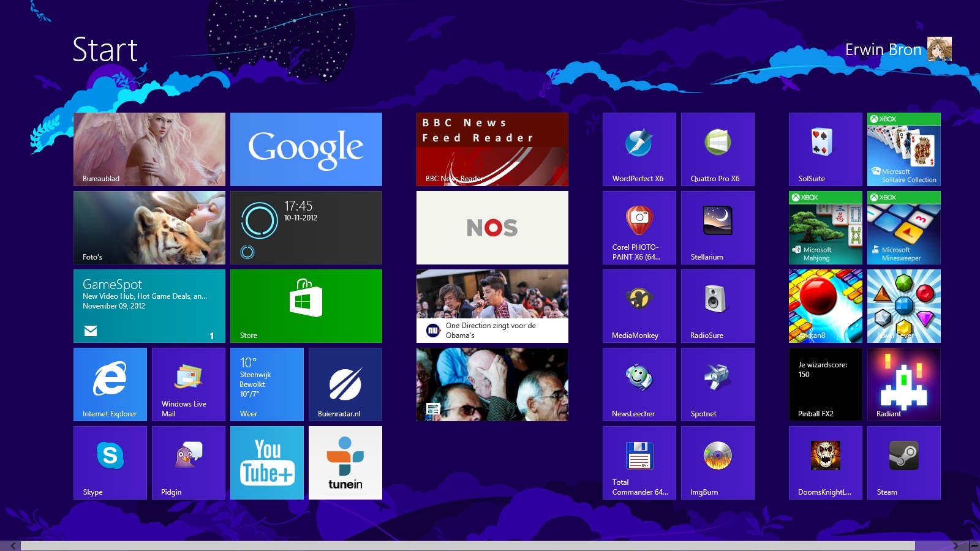Launch Internet Explorer
Screen dimensions: 980x551
(x=110, y=384)
